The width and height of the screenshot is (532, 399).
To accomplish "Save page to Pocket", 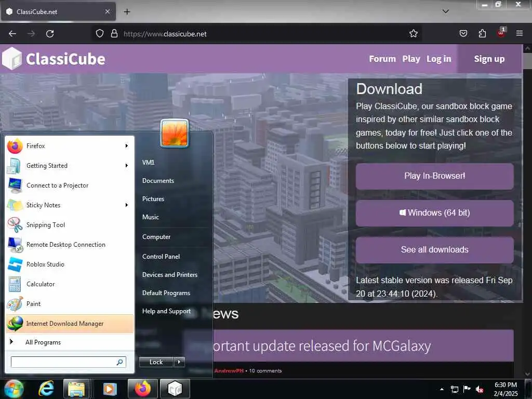I will pos(463,34).
